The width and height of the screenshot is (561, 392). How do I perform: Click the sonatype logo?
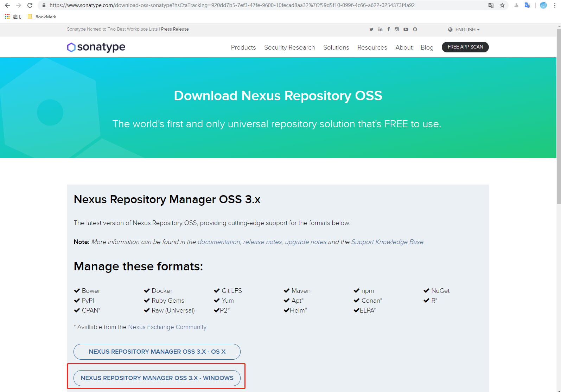tap(96, 47)
